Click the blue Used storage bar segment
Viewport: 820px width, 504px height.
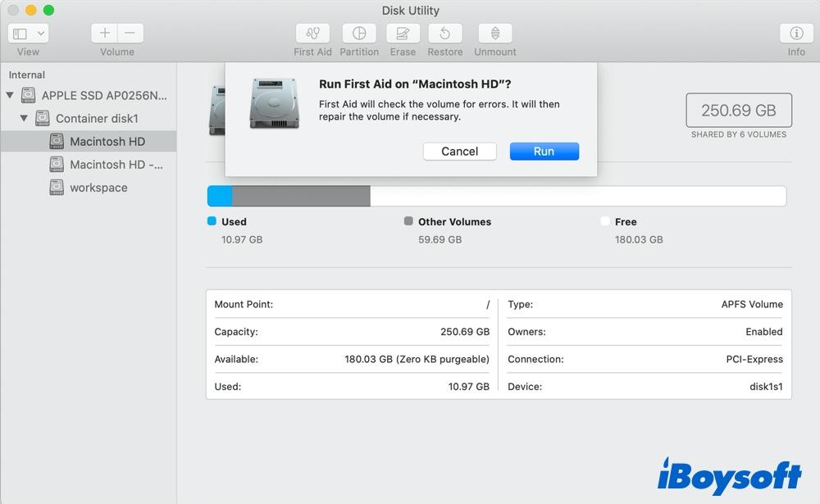220,196
